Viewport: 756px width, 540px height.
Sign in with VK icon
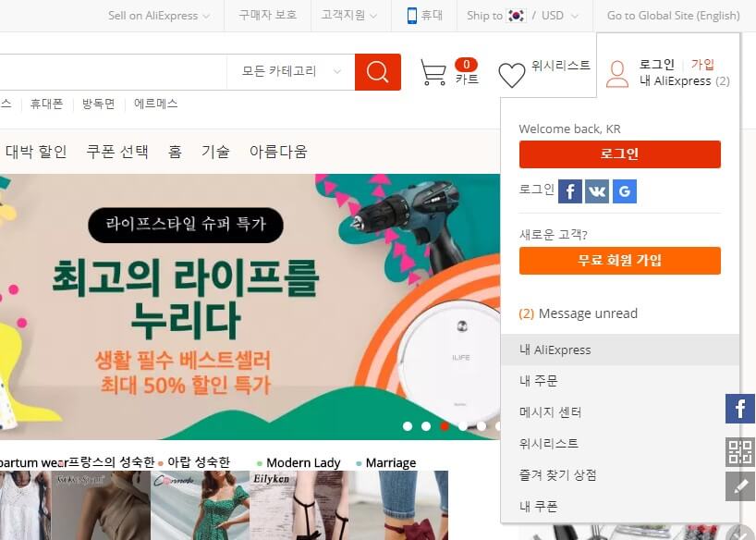click(597, 191)
